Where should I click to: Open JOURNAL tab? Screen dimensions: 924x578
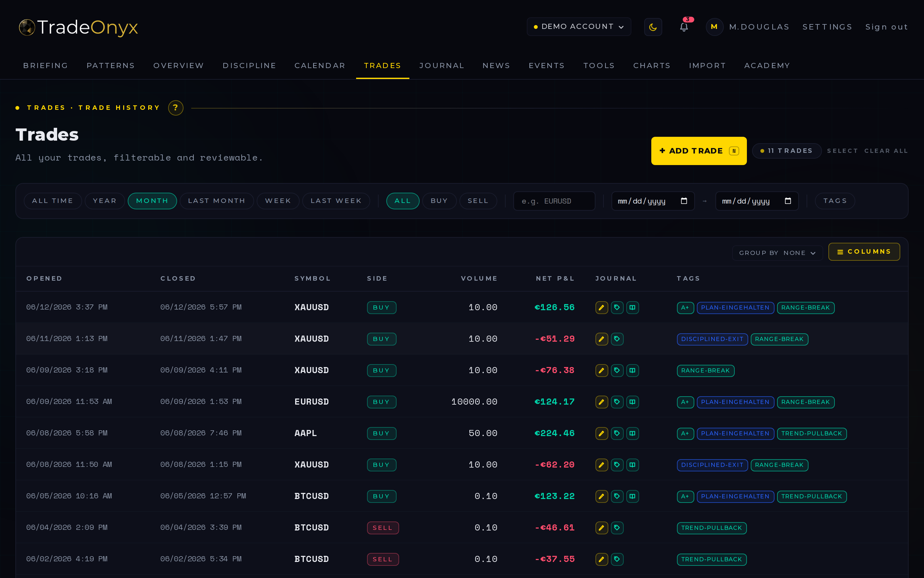click(442, 66)
